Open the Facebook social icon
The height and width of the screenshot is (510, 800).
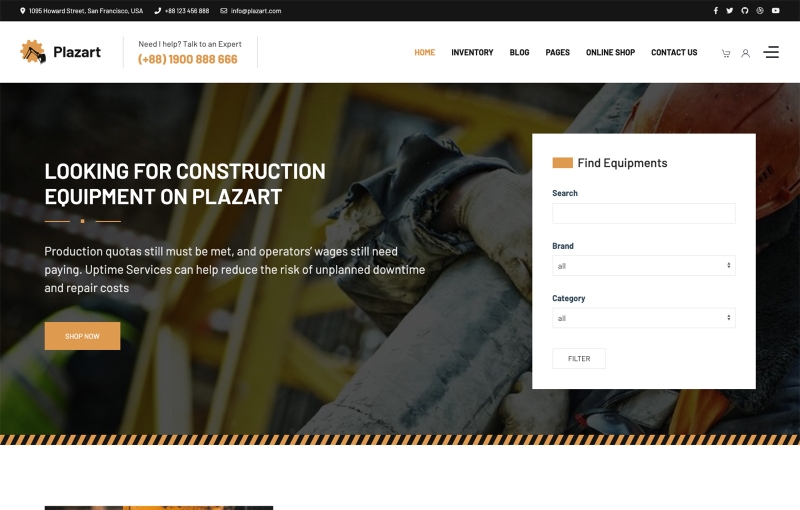click(715, 11)
